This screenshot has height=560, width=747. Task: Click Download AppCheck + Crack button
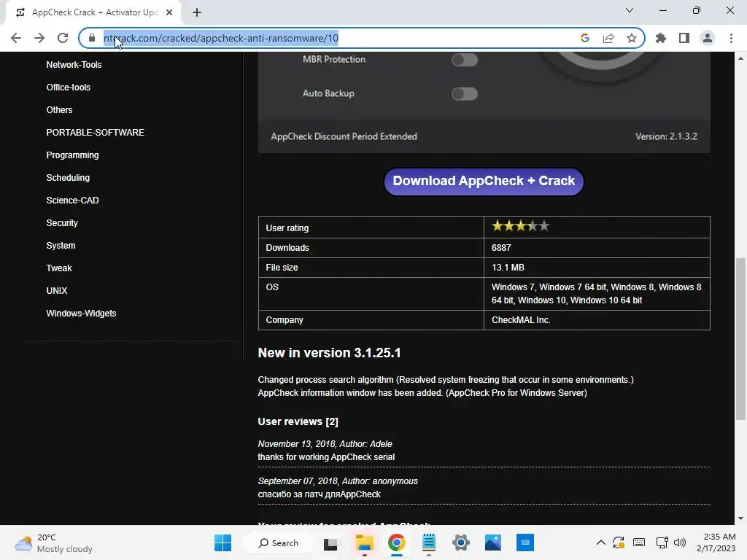pyautogui.click(x=484, y=182)
